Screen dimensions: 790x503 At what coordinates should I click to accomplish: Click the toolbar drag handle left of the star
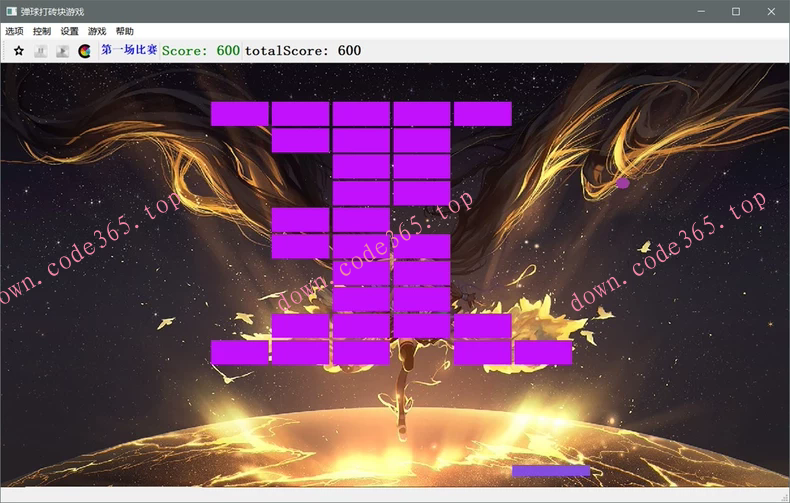(5, 51)
